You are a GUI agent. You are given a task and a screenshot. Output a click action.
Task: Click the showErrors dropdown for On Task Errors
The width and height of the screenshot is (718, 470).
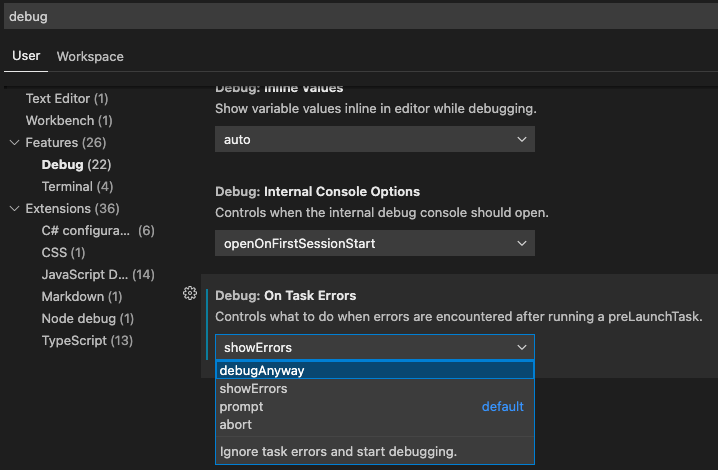click(375, 347)
